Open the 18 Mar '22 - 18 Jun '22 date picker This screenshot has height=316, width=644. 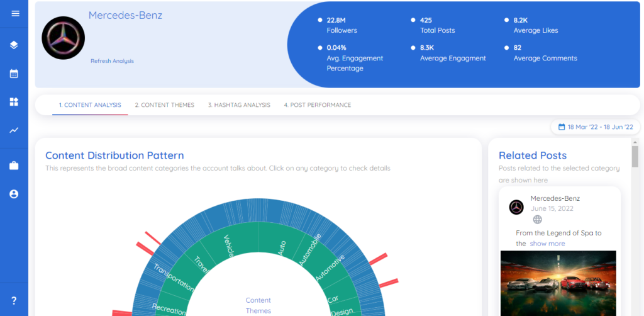click(596, 127)
